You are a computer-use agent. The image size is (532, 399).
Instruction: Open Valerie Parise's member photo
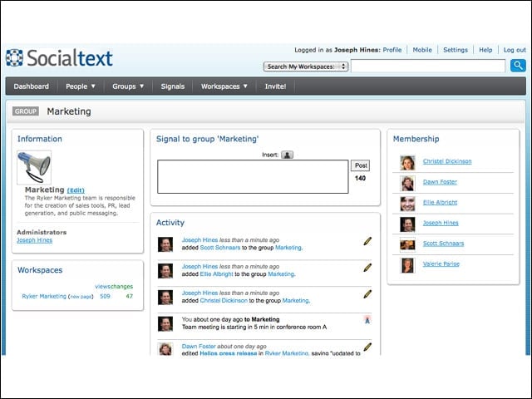click(407, 266)
